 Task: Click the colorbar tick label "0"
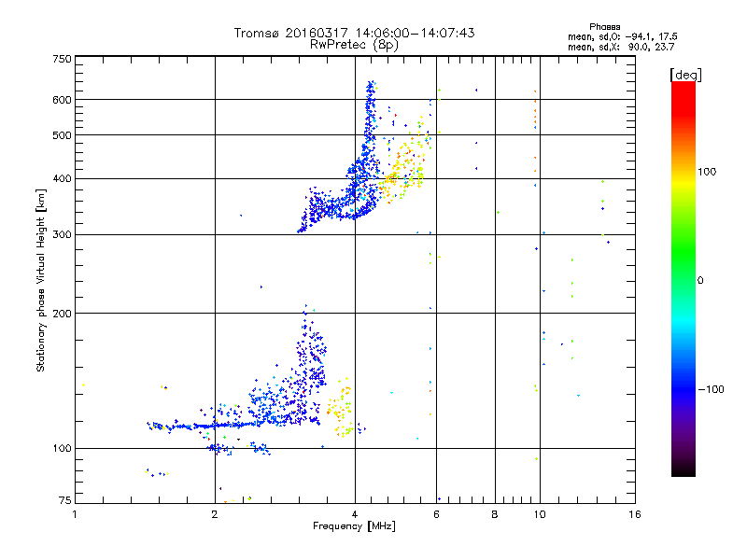[x=699, y=280]
